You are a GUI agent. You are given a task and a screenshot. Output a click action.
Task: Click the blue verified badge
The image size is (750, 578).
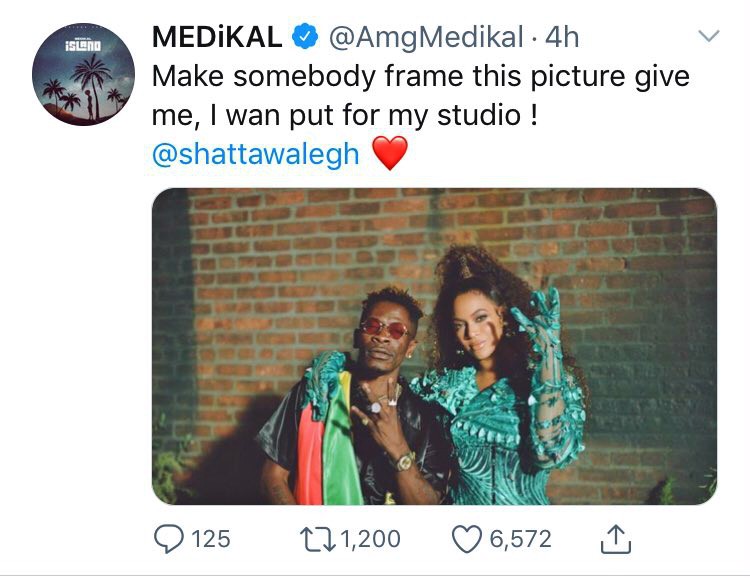tap(303, 38)
